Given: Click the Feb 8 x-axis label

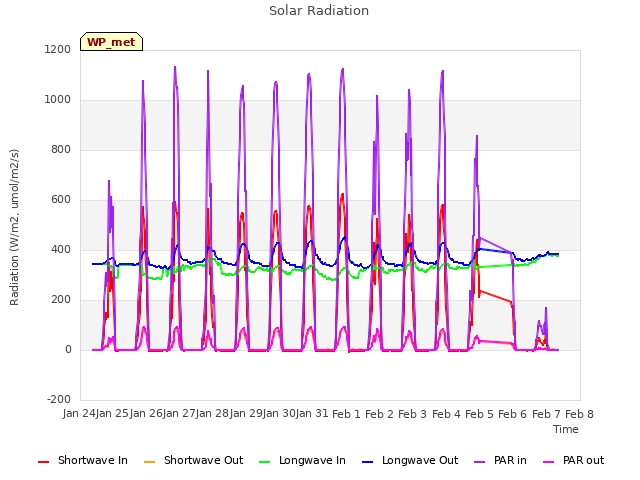Looking at the screenshot, I should click(x=579, y=414).
